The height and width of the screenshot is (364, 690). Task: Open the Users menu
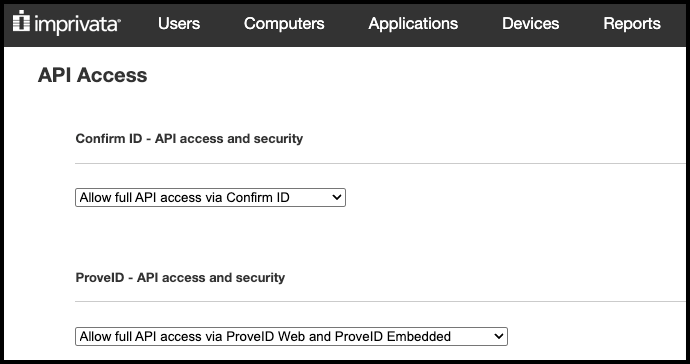point(179,23)
